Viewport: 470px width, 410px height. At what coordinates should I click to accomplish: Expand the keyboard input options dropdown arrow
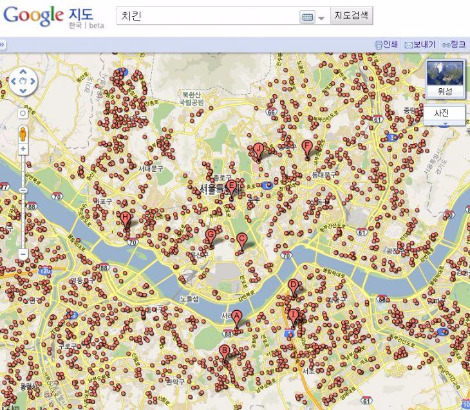click(321, 18)
